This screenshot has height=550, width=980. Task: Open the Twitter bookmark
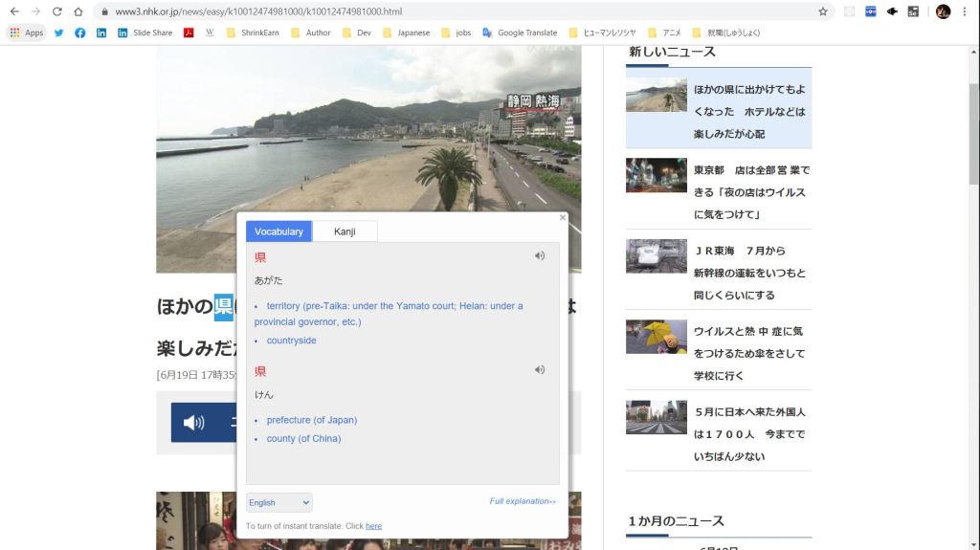click(x=58, y=33)
